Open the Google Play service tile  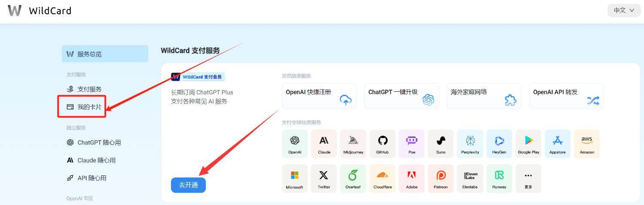[528, 144]
